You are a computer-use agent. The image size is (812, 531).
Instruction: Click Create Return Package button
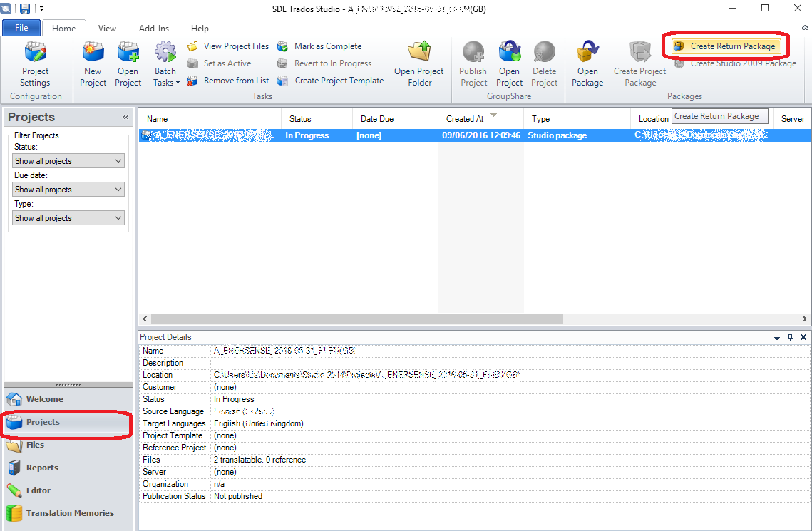click(x=726, y=46)
